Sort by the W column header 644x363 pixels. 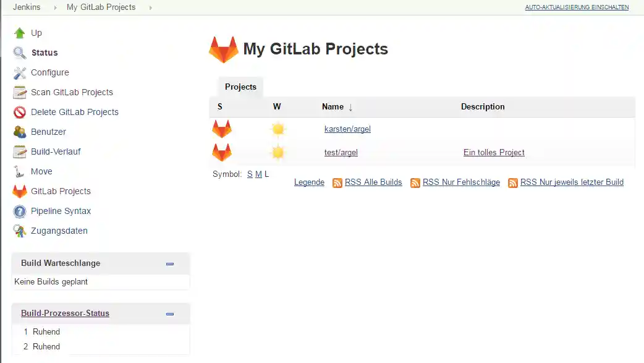tap(277, 107)
